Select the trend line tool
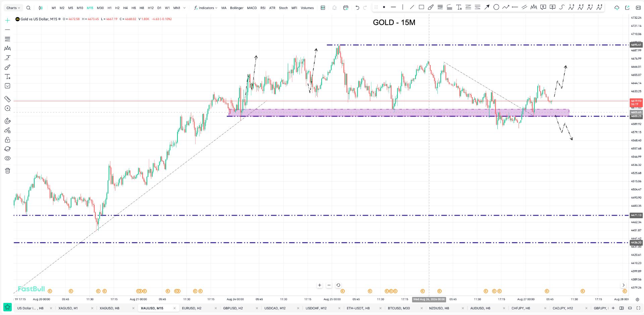 pyautogui.click(x=412, y=7)
